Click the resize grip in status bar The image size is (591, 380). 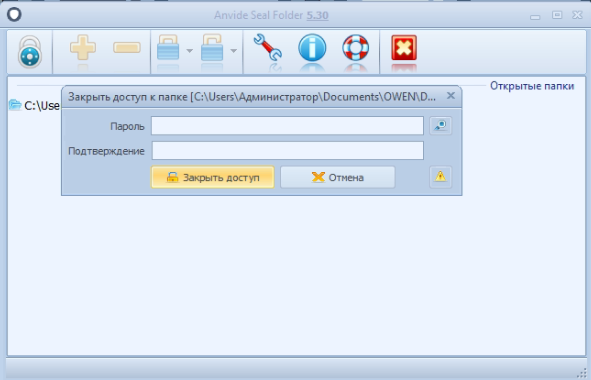(582, 373)
